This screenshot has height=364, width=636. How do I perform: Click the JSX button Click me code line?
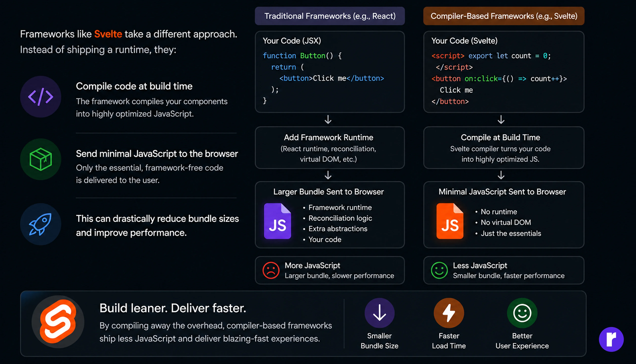tap(332, 78)
